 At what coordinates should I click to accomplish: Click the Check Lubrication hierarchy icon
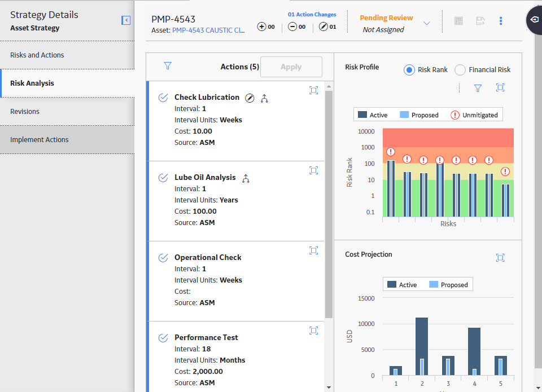[264, 99]
